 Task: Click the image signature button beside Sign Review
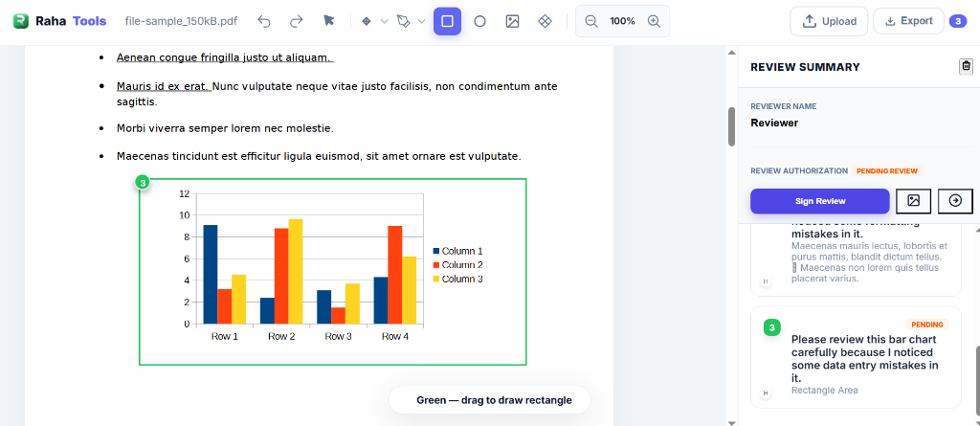pyautogui.click(x=914, y=201)
